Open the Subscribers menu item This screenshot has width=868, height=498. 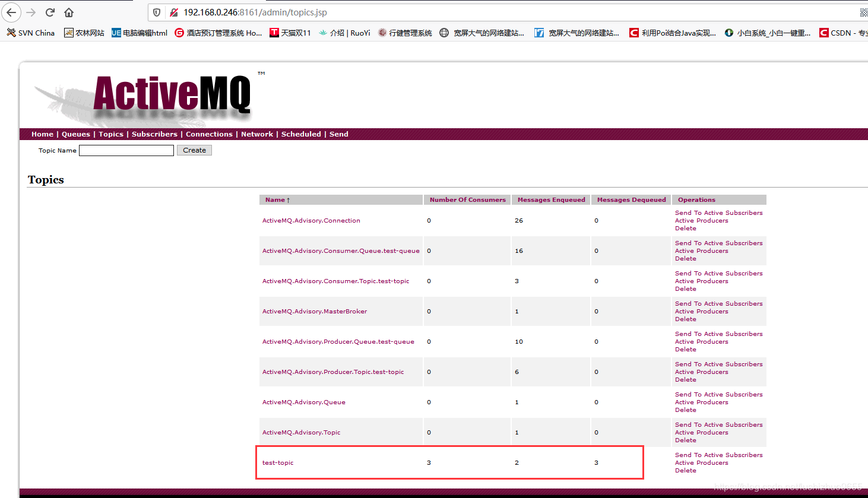154,134
